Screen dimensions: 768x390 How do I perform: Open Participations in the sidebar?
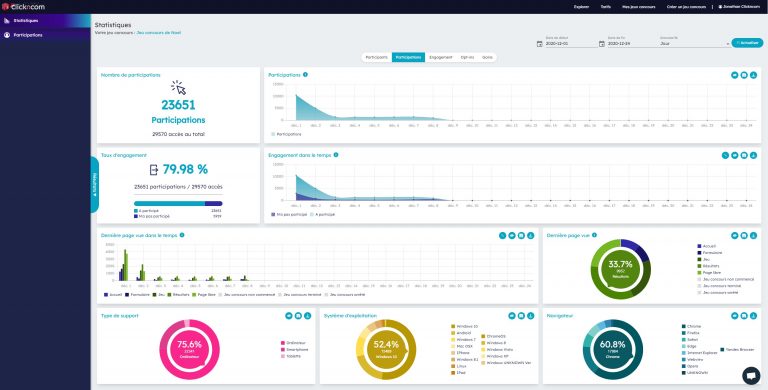(x=45, y=35)
